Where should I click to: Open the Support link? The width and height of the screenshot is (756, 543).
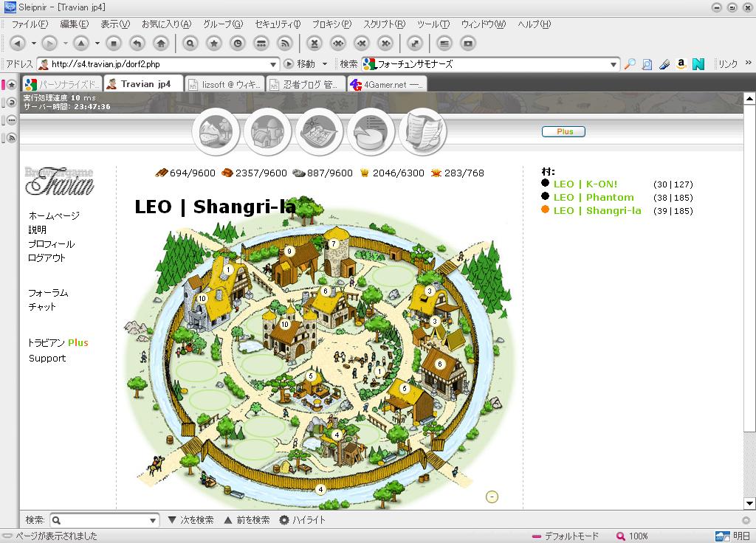pyautogui.click(x=47, y=358)
